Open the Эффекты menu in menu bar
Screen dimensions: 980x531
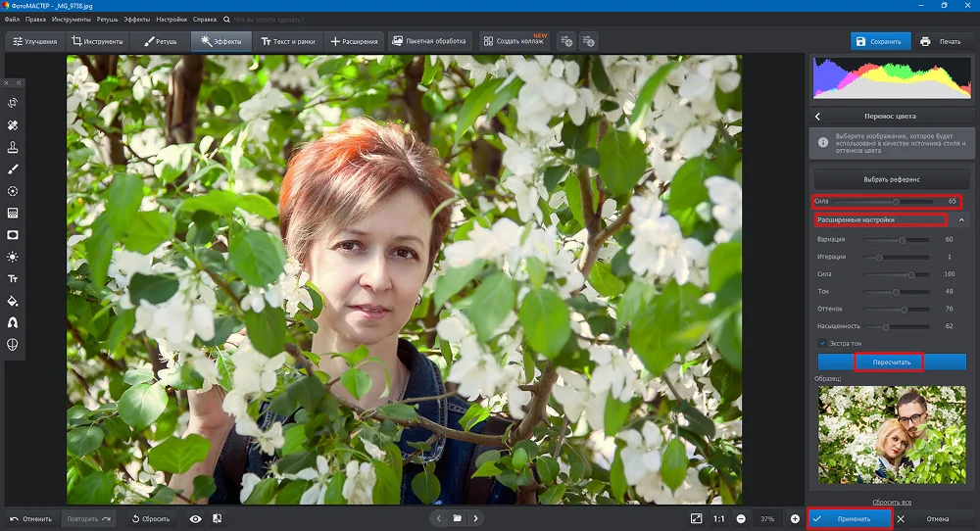(137, 20)
